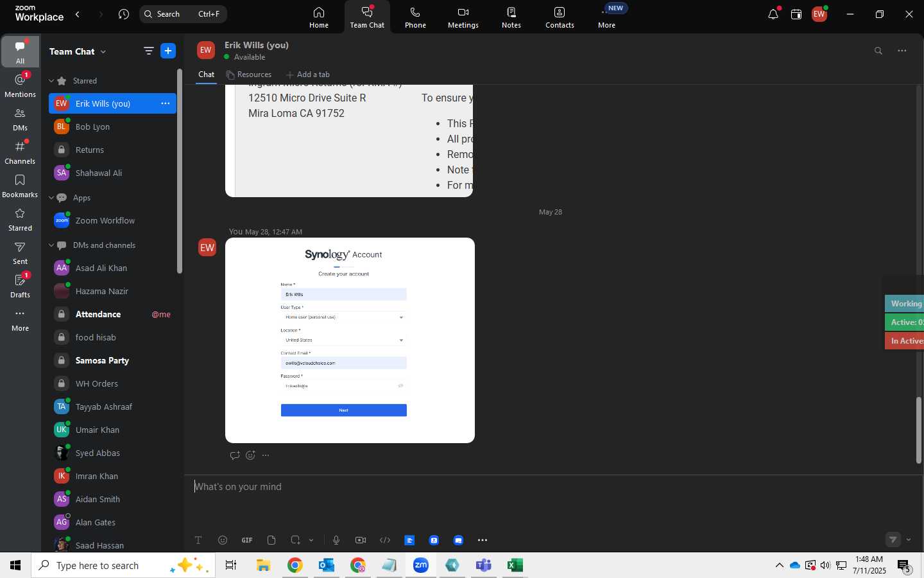Search within this chat with magnifier icon
This screenshot has width=924, height=578.
(x=878, y=51)
